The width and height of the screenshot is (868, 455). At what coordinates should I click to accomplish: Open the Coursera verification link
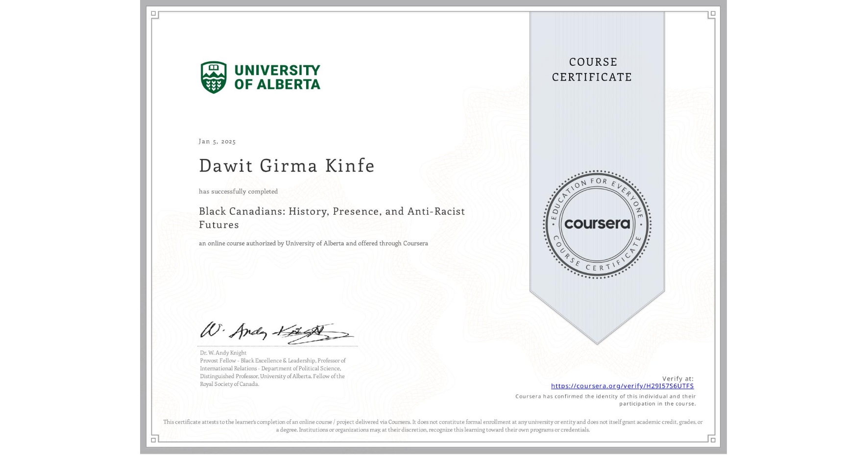point(622,386)
